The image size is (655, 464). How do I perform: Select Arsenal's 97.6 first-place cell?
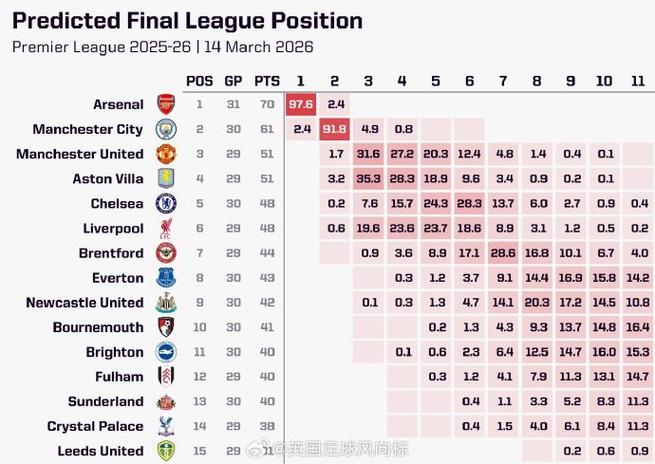pos(301,104)
